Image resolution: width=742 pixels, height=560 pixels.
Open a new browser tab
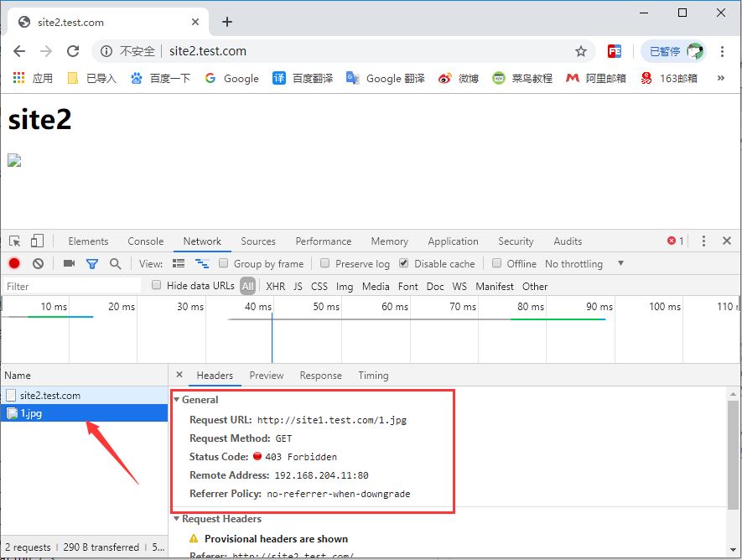227,22
